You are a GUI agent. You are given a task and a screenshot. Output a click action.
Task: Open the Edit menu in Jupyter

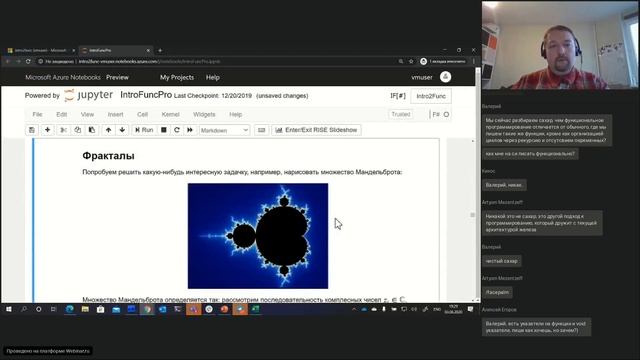coord(62,114)
